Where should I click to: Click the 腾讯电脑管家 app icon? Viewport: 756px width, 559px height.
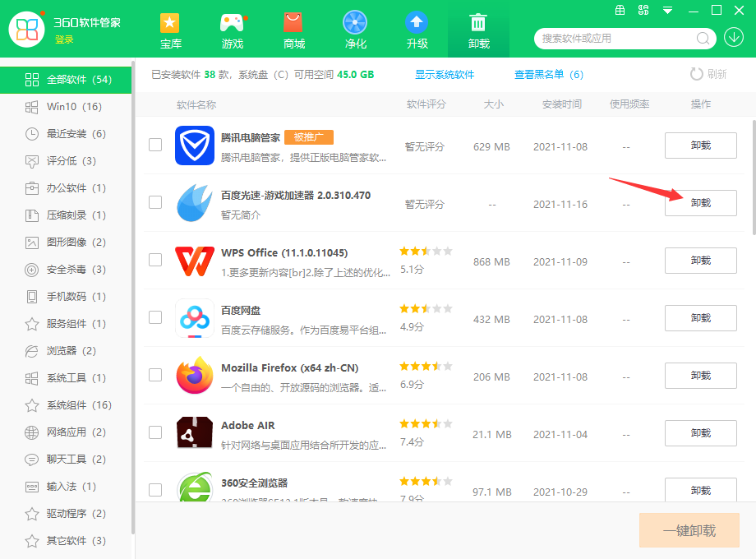click(x=194, y=146)
